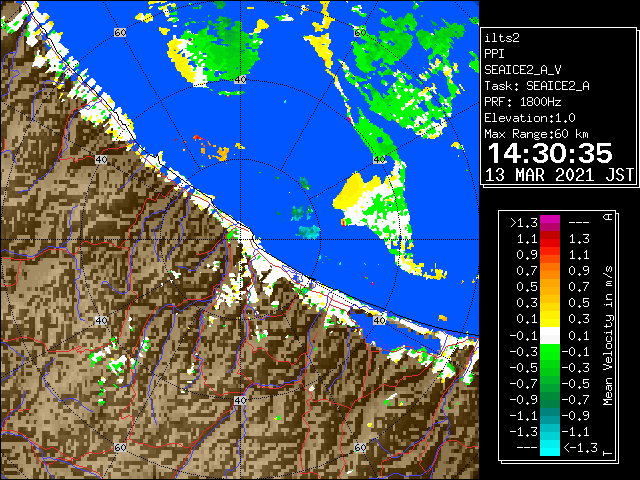Click the "13 MAR 2021 JST" date
The height and width of the screenshot is (480, 640).
click(559, 175)
